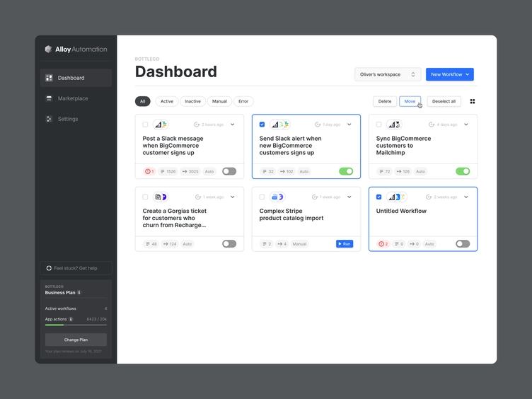Switch to grid view icon at top right
The width and height of the screenshot is (532, 399).
click(473, 101)
